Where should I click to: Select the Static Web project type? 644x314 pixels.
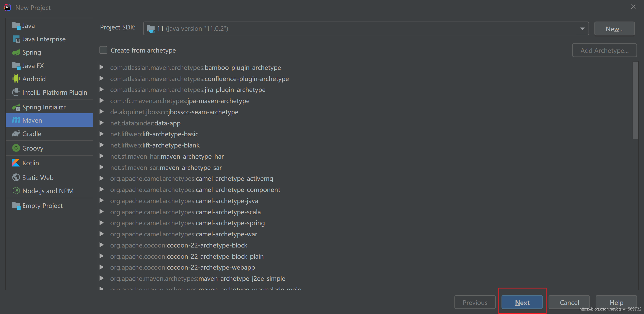pyautogui.click(x=38, y=177)
